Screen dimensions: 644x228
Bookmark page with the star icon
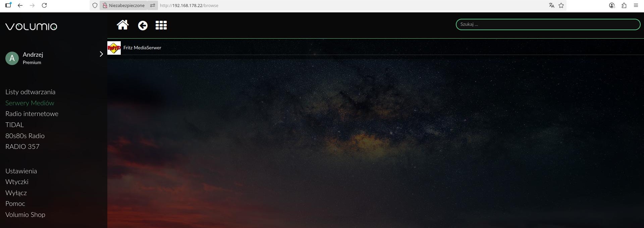tap(561, 5)
